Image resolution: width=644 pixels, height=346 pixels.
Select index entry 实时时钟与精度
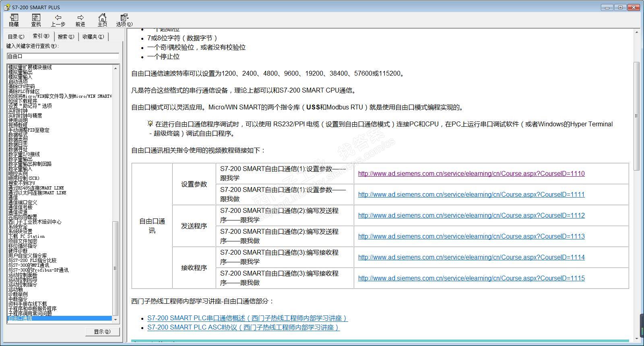[25, 115]
